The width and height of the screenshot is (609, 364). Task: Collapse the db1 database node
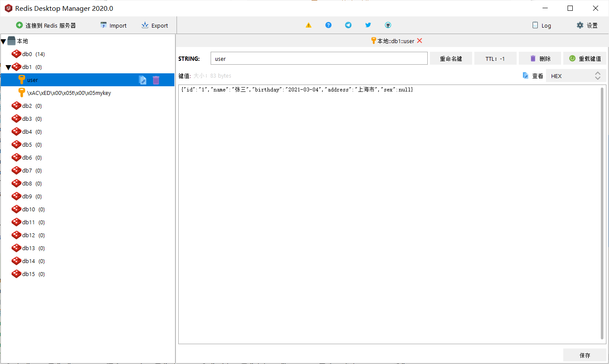8,67
